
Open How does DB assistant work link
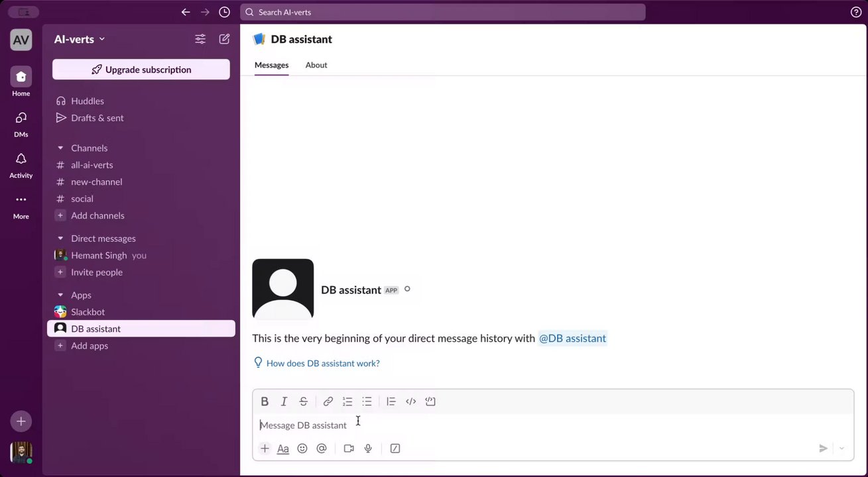(323, 363)
